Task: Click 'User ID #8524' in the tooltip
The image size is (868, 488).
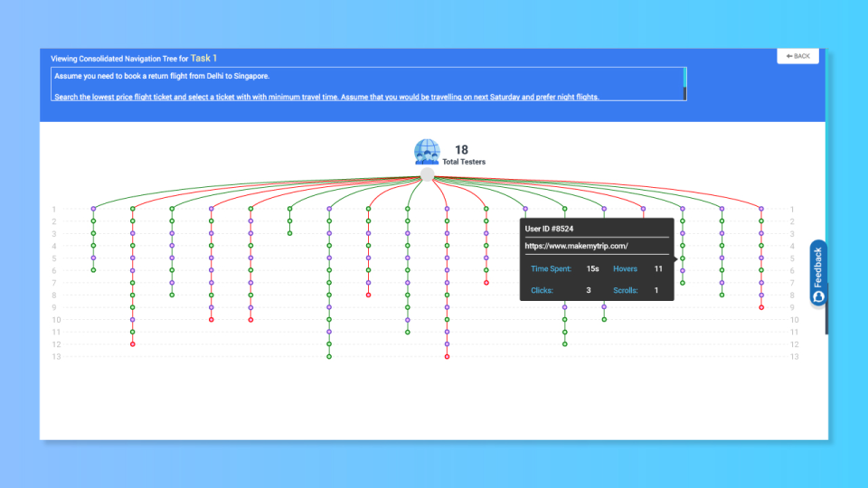Action: (549, 229)
